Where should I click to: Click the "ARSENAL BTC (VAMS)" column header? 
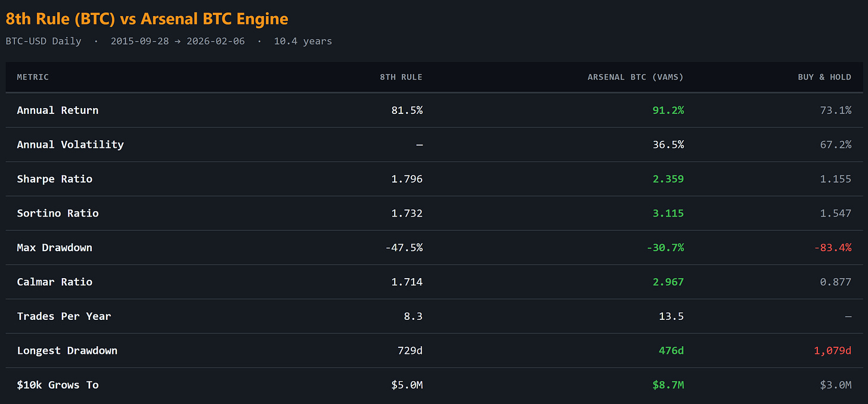[635, 77]
